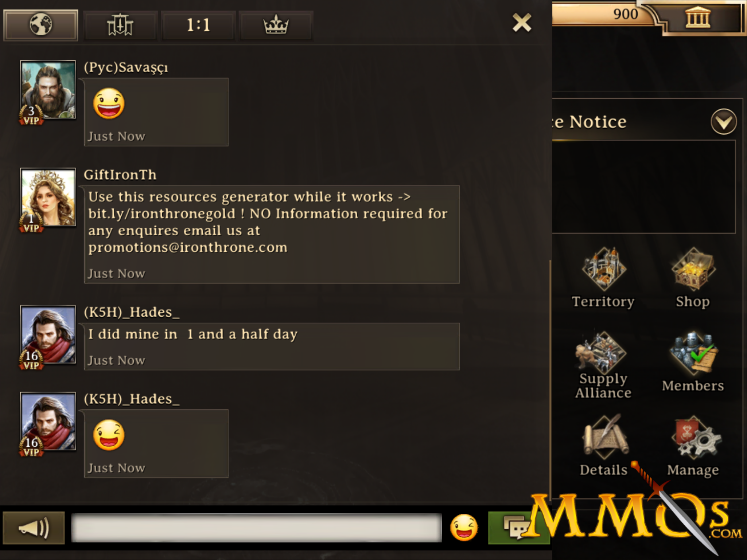Select the crown kingdom chat tab
This screenshot has height=560, width=747.
tap(276, 25)
